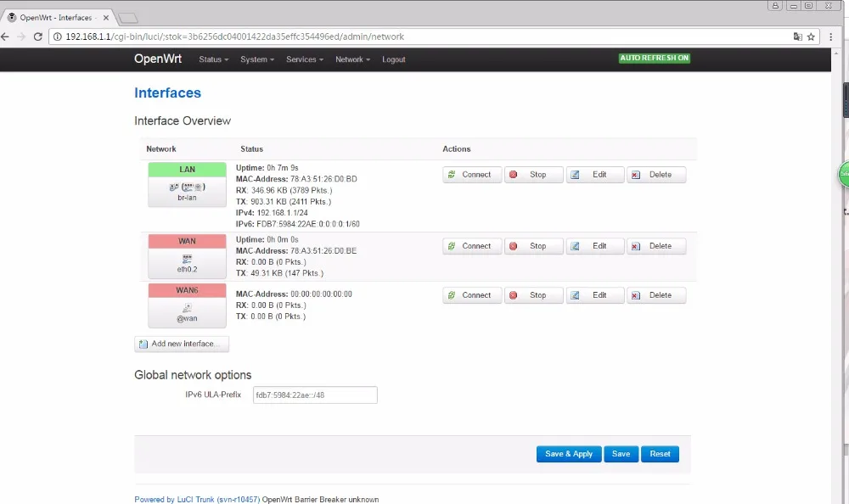The image size is (849, 504).
Task: Expand the Network menu
Action: (352, 59)
